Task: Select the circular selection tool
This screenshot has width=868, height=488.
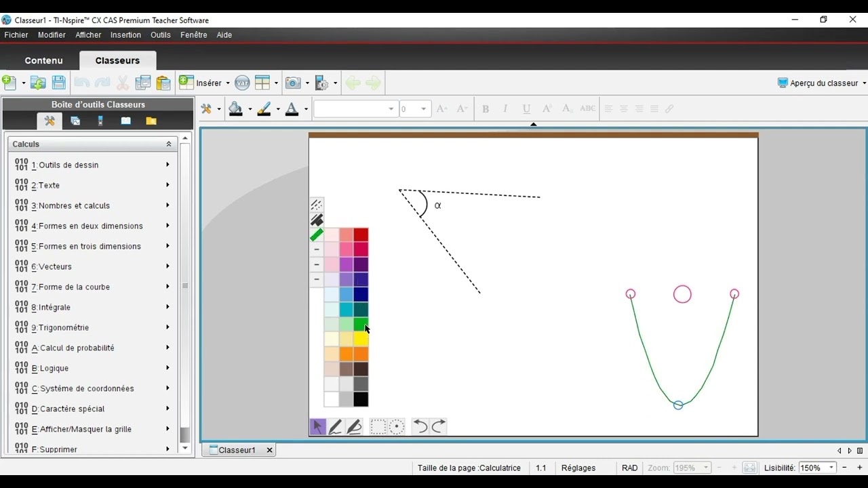Action: (x=397, y=426)
